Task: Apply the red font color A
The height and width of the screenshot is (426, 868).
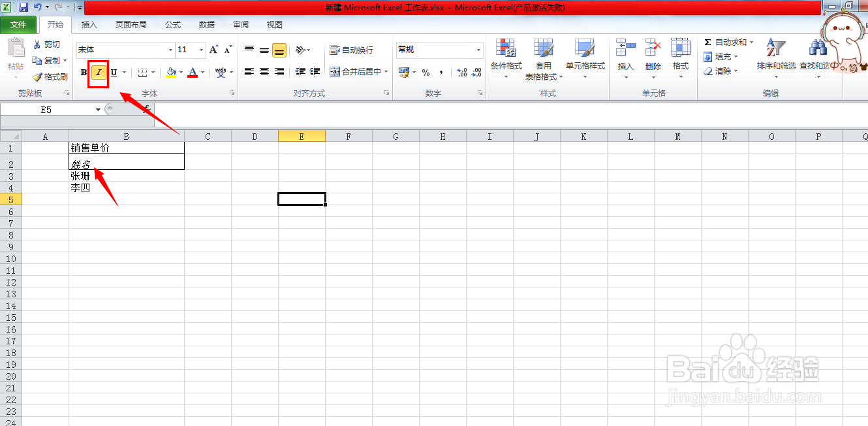Action: coord(193,73)
